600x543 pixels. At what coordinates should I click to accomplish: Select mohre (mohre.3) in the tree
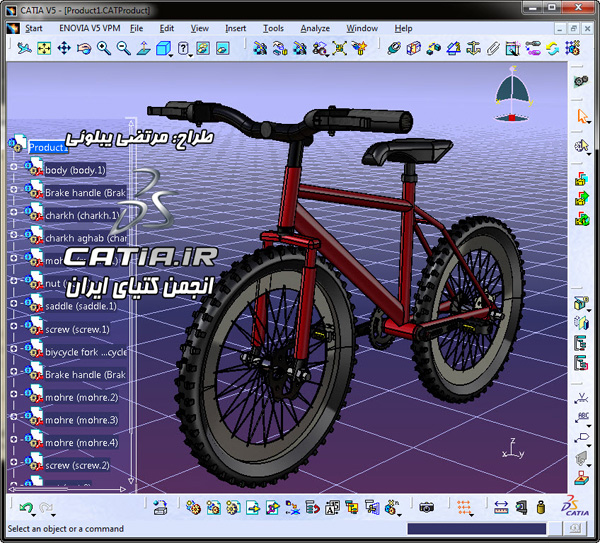(82, 420)
